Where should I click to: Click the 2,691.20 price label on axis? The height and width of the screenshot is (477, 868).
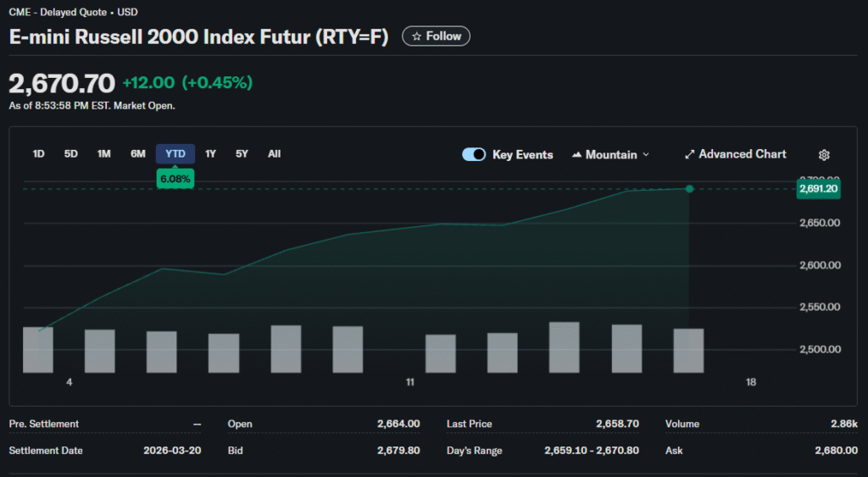818,189
